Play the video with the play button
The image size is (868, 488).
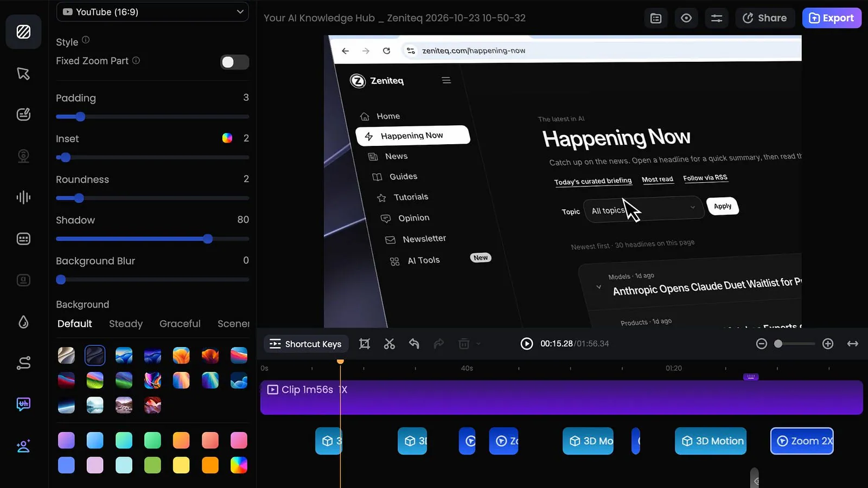click(526, 344)
